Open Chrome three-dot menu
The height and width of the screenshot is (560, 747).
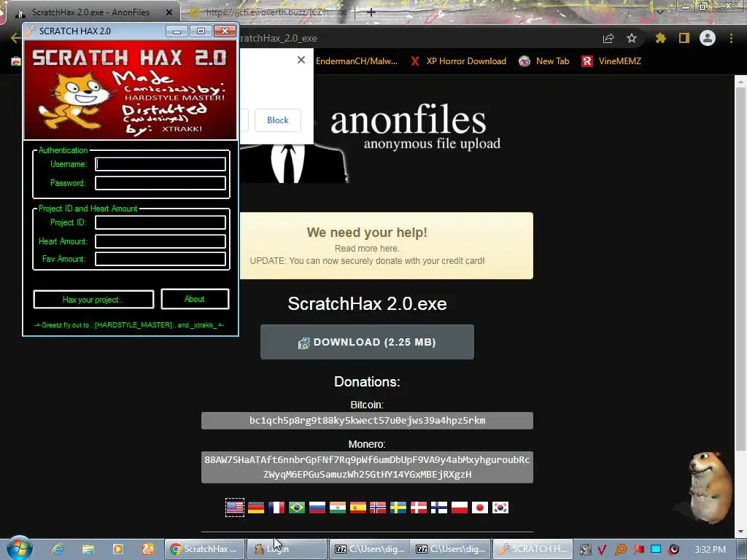731,38
